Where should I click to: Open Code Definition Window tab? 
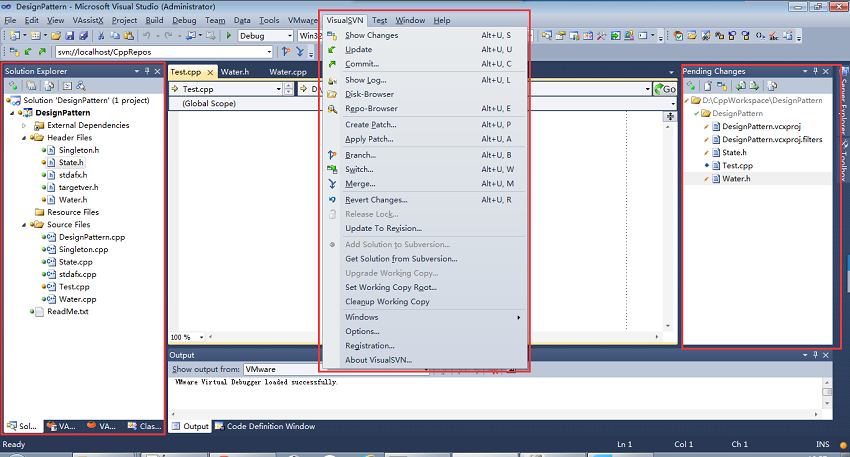point(265,426)
